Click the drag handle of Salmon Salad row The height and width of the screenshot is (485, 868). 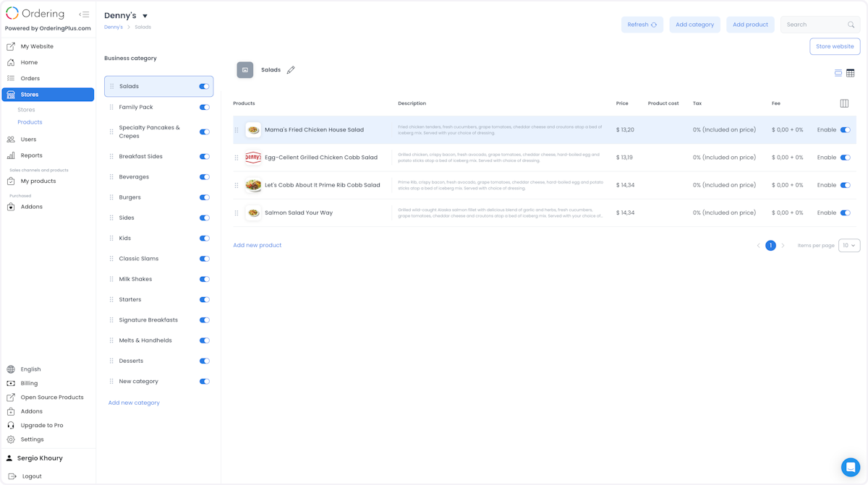(x=237, y=213)
